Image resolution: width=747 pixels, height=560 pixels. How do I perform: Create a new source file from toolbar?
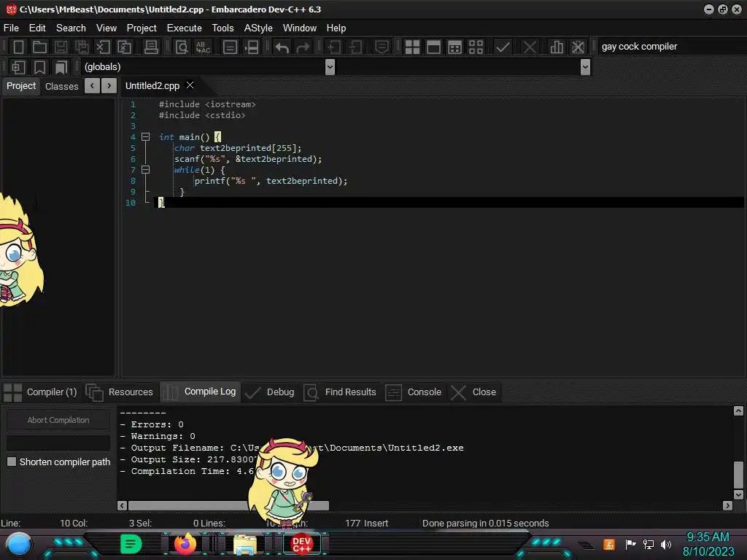tap(18, 47)
